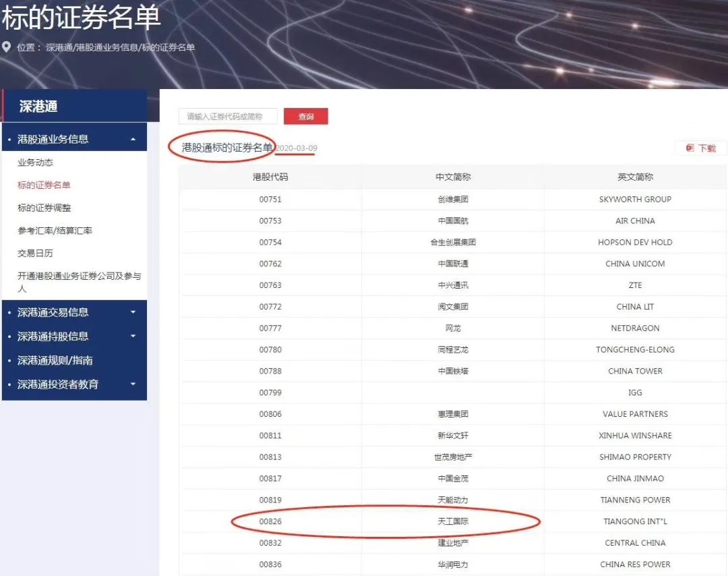Image resolution: width=728 pixels, height=576 pixels.
Task: Click the red 查询 search button
Action: point(305,117)
